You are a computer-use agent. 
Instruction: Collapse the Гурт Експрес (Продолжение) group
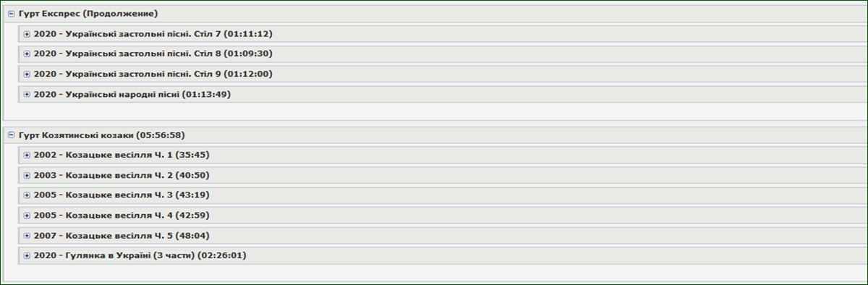point(11,14)
